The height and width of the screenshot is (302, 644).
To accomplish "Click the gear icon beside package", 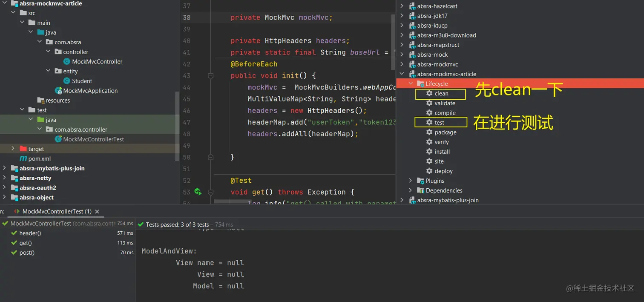I will coord(429,132).
